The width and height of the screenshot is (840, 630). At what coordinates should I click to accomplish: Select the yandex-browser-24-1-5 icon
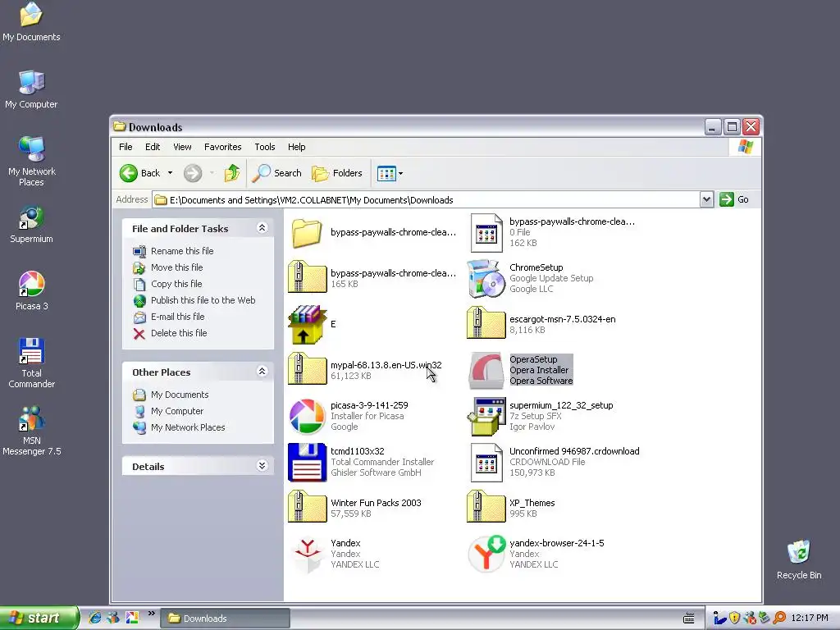(x=486, y=554)
